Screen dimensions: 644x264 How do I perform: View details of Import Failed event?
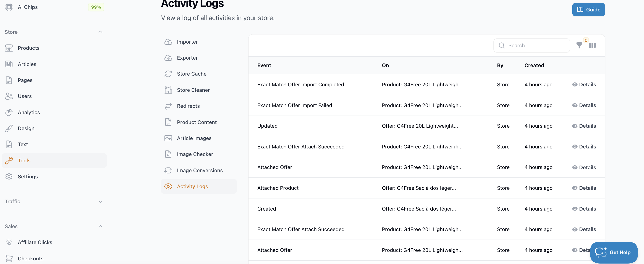[584, 105]
